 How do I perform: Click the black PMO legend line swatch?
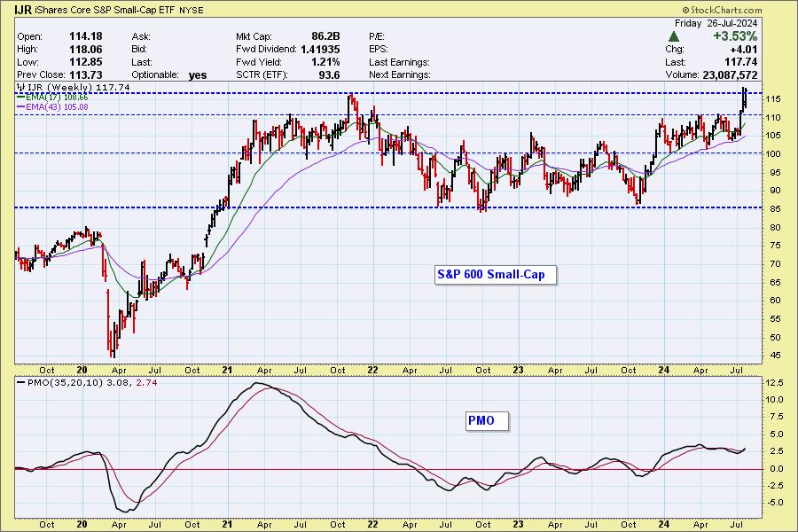(x=21, y=382)
